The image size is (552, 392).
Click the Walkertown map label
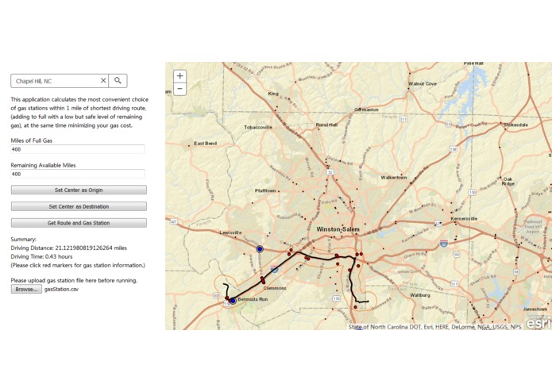(394, 178)
